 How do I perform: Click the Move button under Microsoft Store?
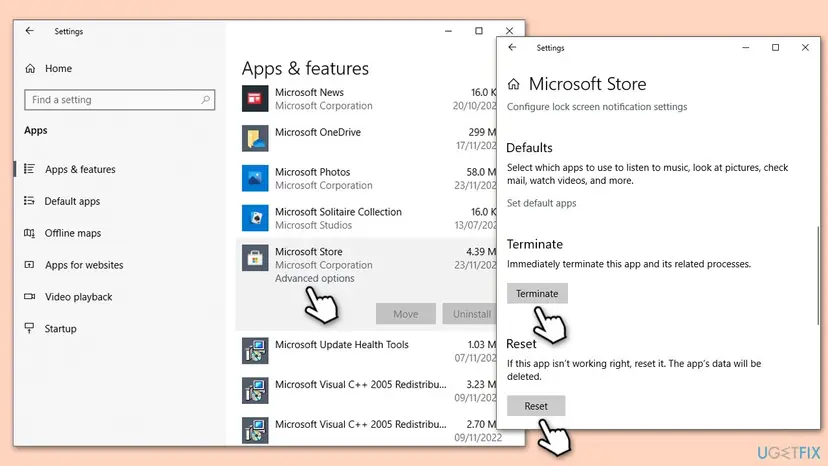tap(406, 314)
